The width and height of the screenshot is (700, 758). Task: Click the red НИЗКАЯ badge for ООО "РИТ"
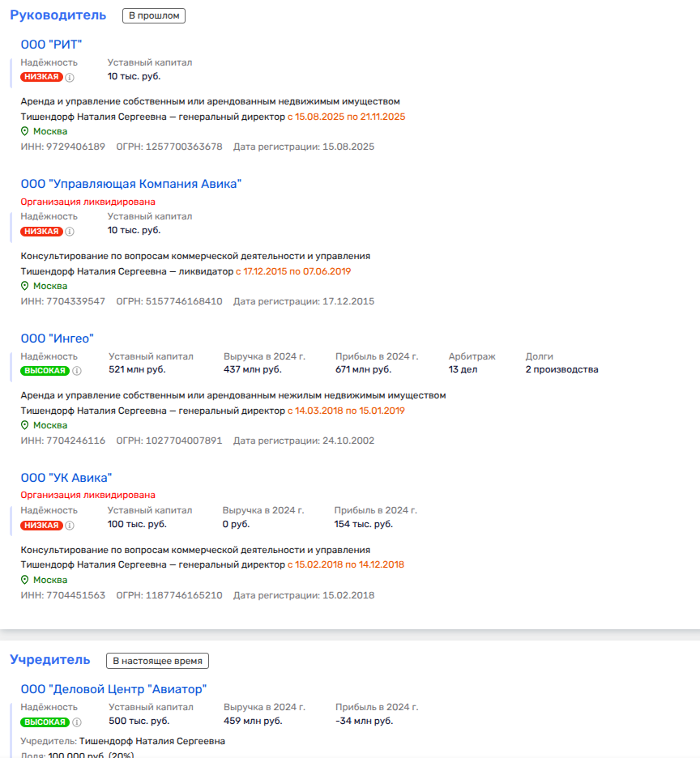42,77
